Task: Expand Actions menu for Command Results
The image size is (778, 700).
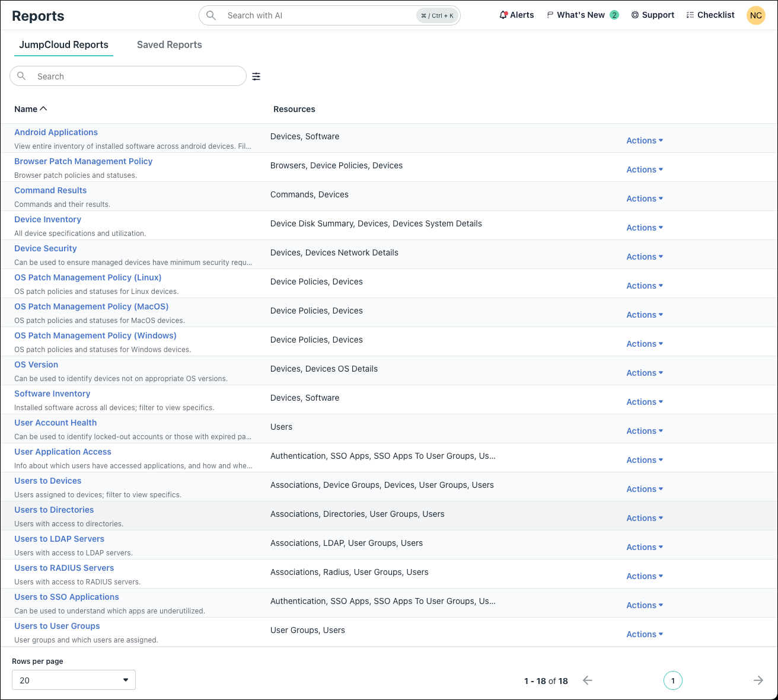Action: (x=645, y=199)
